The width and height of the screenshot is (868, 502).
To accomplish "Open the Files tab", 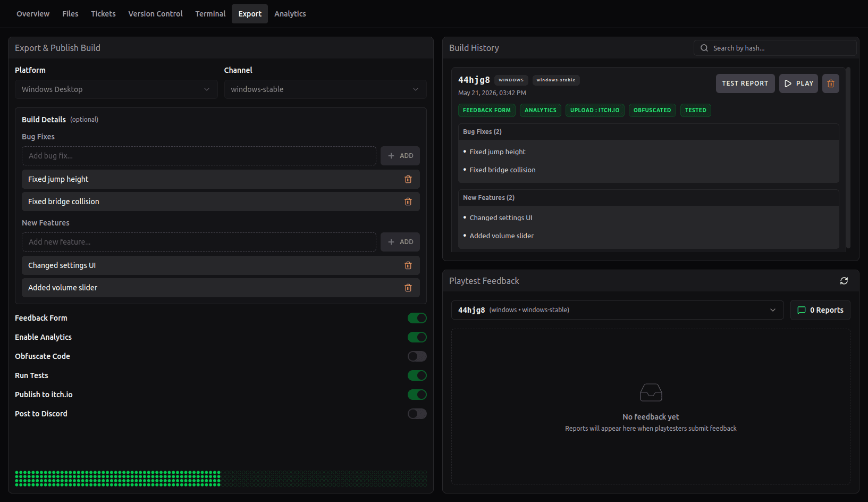I will [70, 14].
